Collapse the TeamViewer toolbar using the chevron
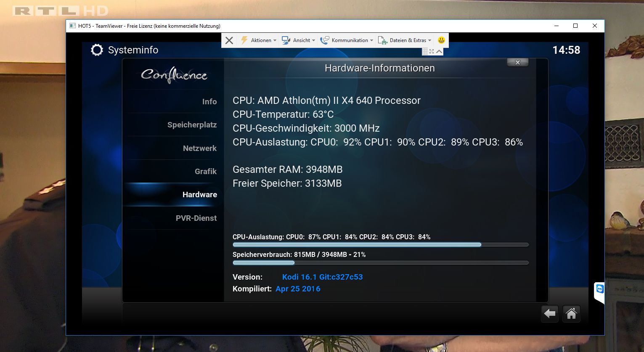644x352 pixels. point(439,51)
